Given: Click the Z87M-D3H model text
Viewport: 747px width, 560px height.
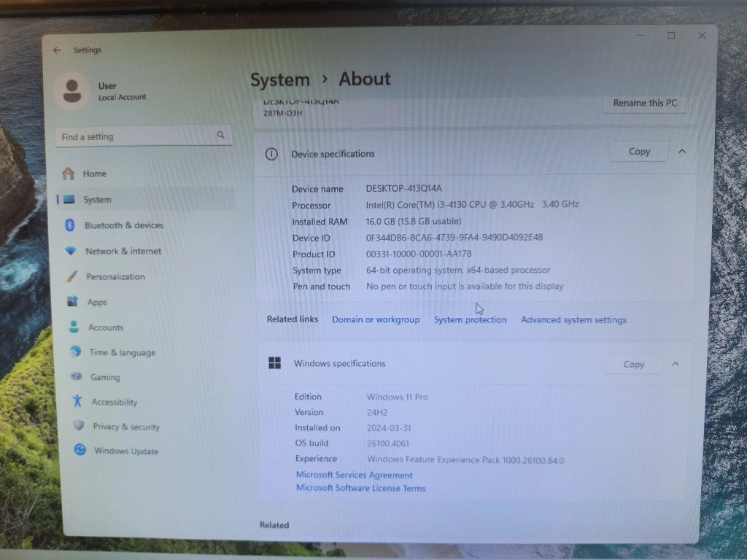Looking at the screenshot, I should 283,113.
